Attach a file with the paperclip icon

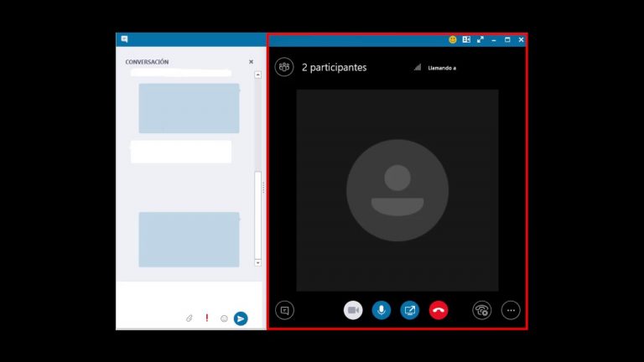(189, 318)
